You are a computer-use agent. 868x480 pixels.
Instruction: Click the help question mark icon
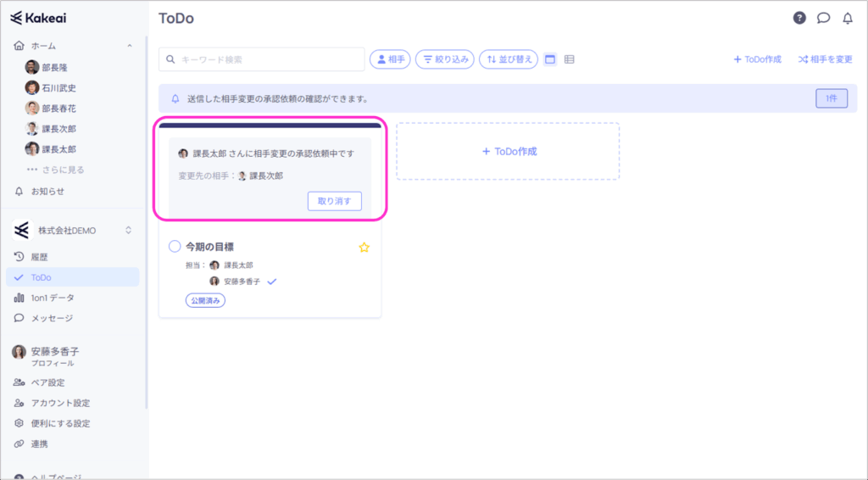tap(799, 18)
